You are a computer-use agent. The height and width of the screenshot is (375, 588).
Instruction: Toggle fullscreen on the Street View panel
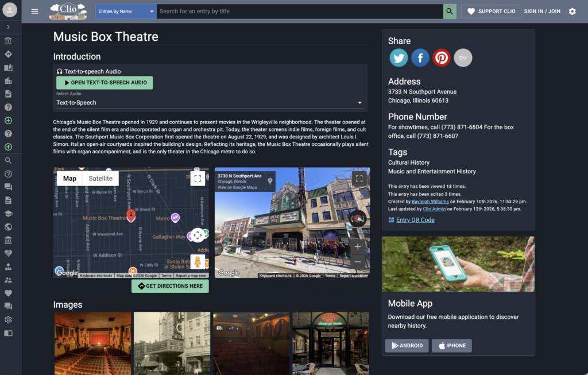click(x=359, y=179)
